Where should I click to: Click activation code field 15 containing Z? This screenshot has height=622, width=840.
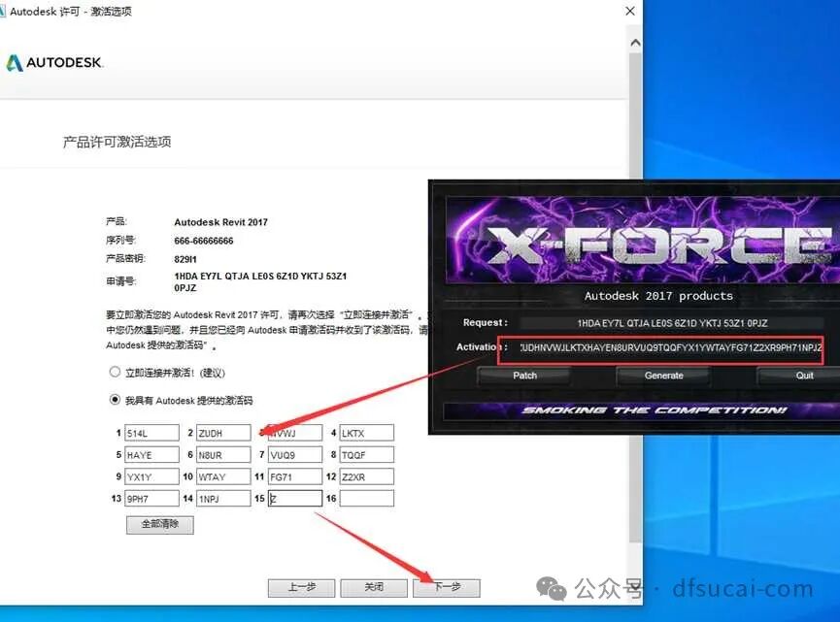point(295,499)
